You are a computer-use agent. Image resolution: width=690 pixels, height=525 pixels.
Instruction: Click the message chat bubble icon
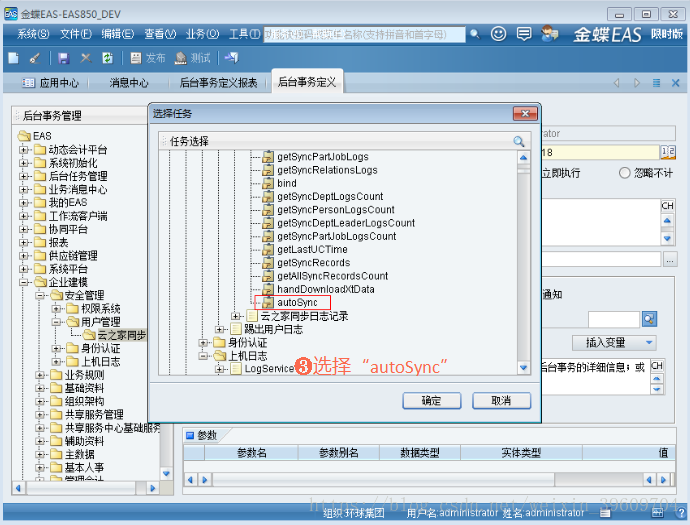point(524,34)
